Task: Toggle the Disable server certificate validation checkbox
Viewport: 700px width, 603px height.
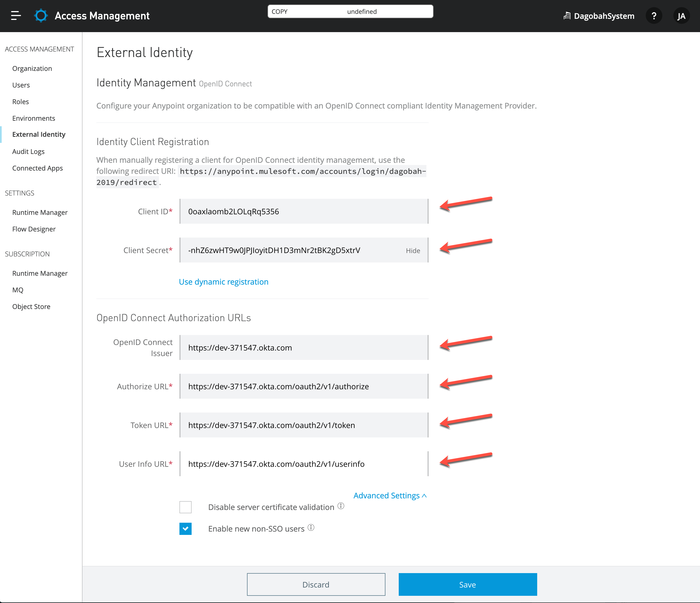Action: coord(186,507)
